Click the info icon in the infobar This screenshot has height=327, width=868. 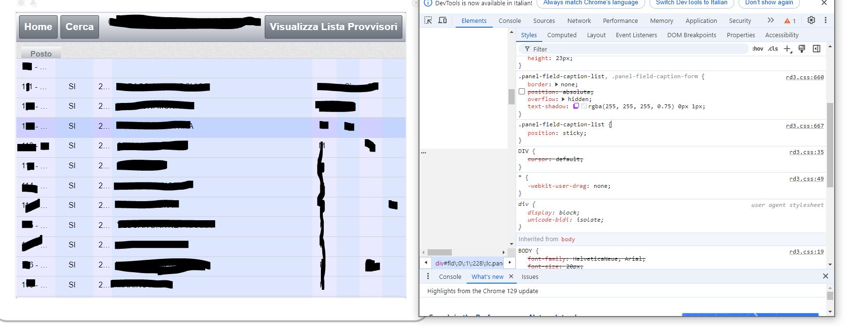(x=428, y=3)
